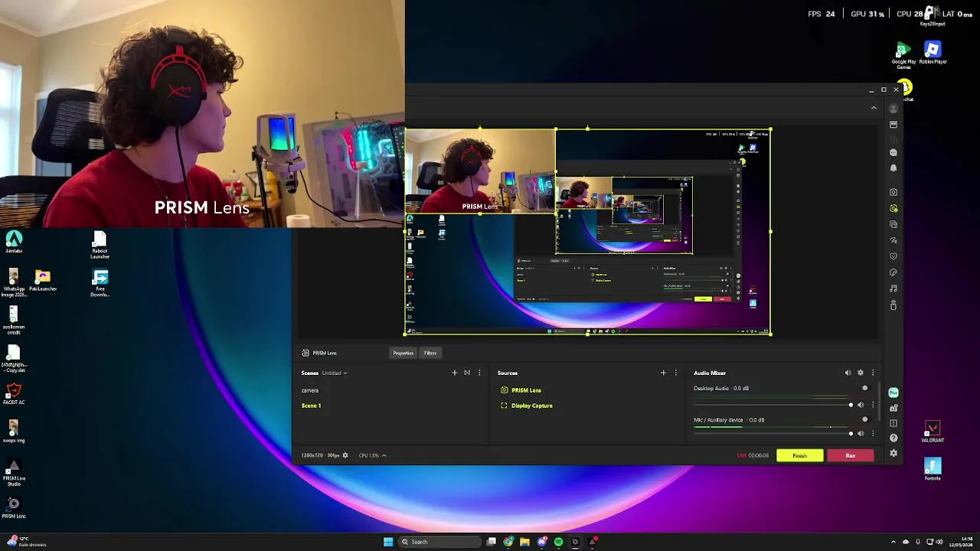The image size is (980, 551).
Task: Click the stacked layers icon in PRISM sidebar
Action: (x=893, y=224)
